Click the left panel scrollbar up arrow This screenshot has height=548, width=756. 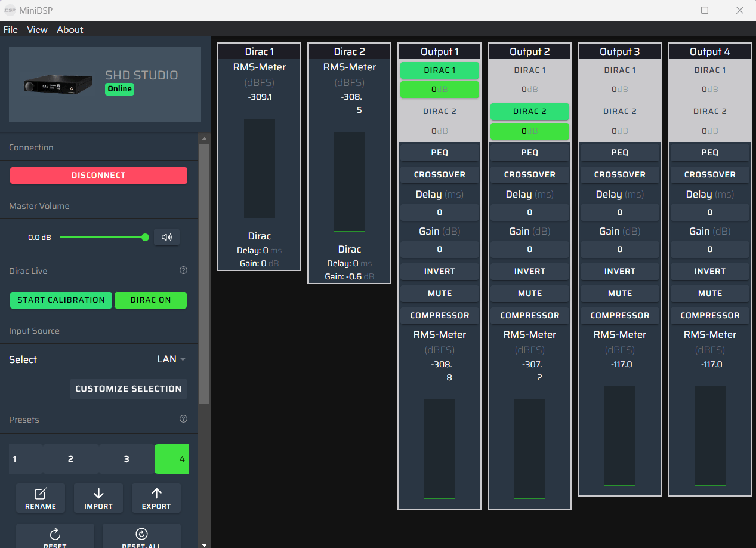click(x=204, y=139)
